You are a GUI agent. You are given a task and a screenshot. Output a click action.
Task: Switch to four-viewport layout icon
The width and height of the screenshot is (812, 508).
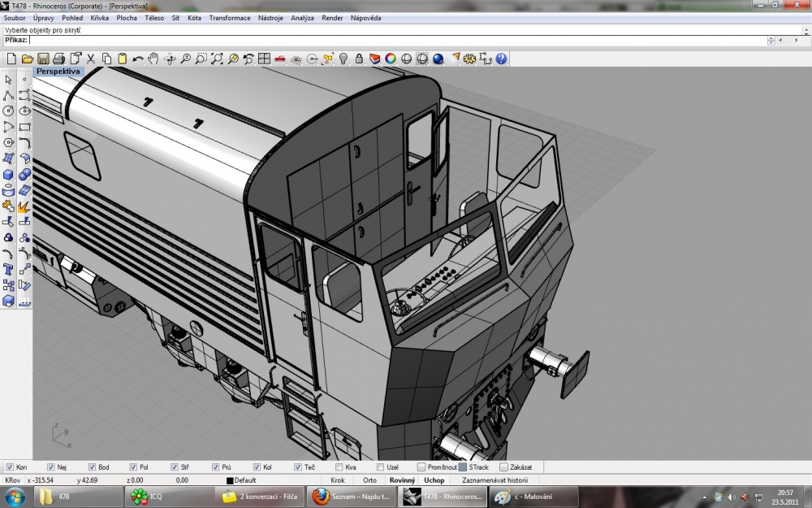[264, 59]
